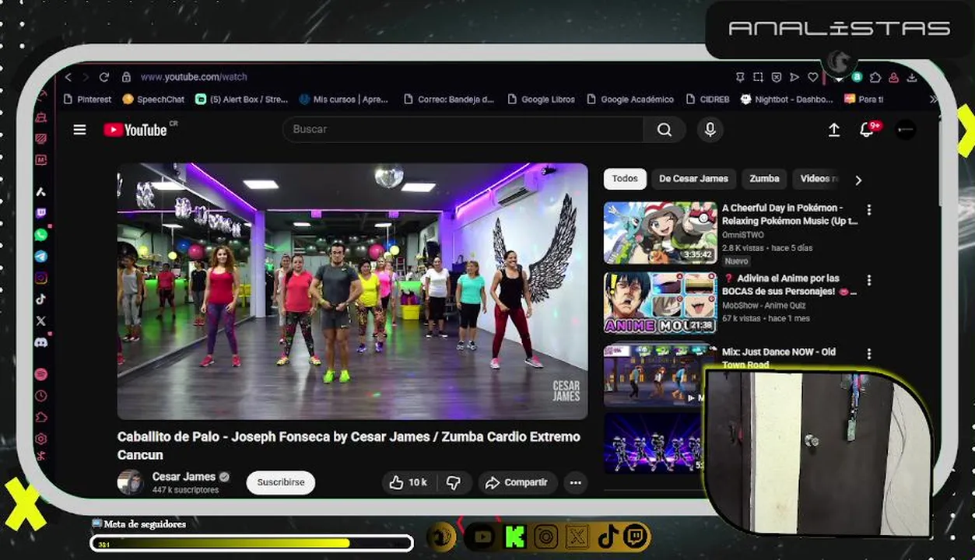975x560 pixels.
Task: Open Spotify player in the sidebar
Action: click(41, 374)
